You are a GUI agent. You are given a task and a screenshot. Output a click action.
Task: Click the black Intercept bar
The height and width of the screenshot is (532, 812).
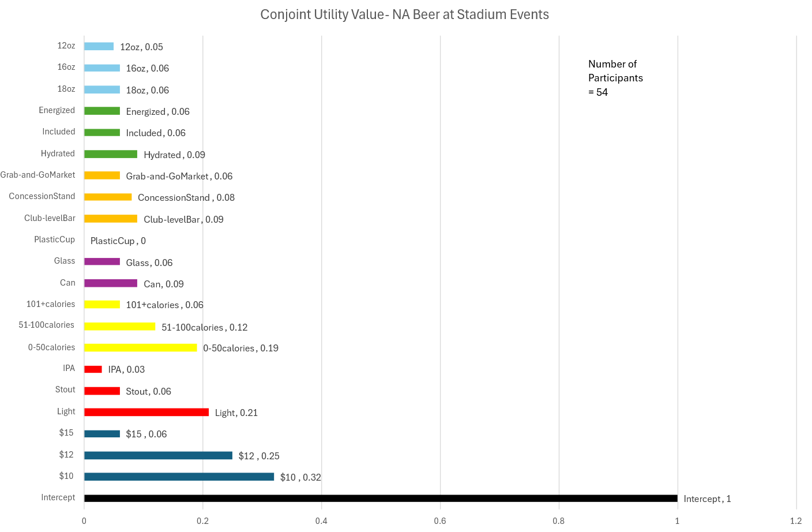(x=381, y=499)
